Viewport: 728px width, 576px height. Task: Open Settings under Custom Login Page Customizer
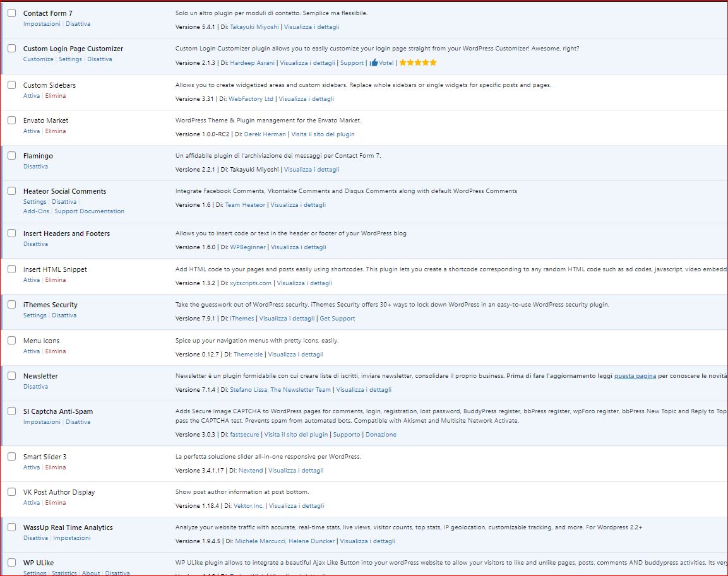pos(70,59)
